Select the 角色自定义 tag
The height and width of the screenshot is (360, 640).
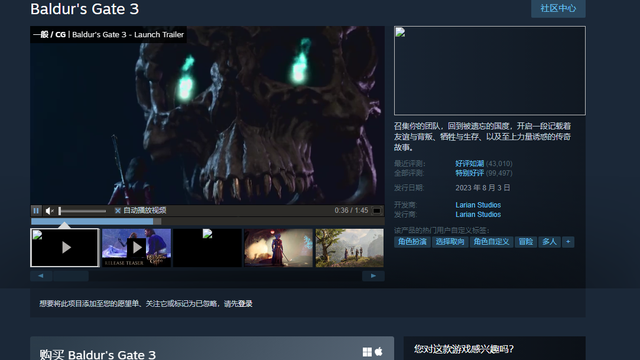click(491, 242)
